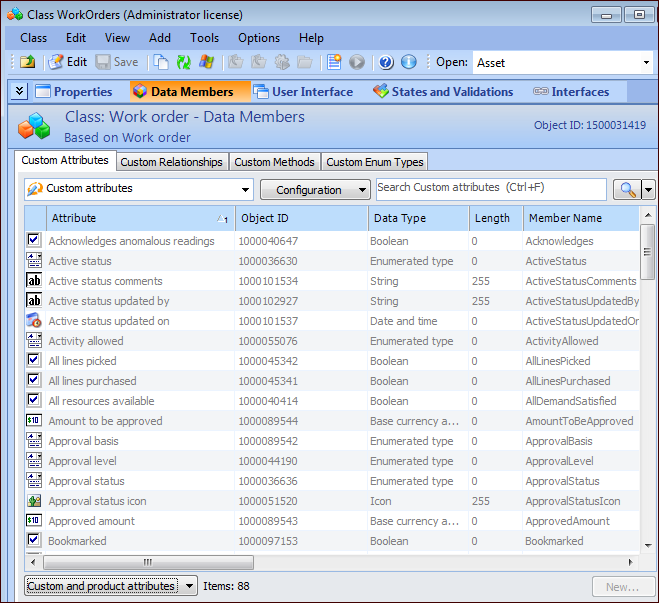The height and width of the screenshot is (603, 659).
Task: Click the copy pages toolbar icon
Action: pyautogui.click(x=161, y=62)
